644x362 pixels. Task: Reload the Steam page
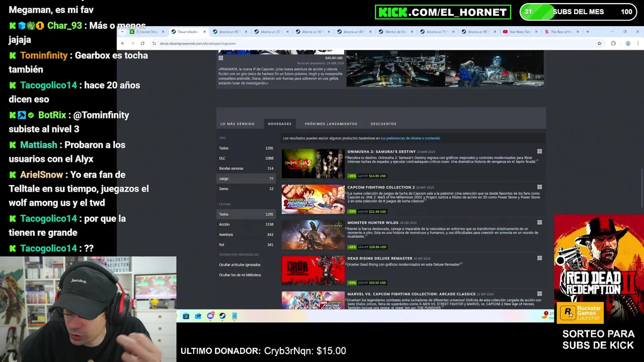point(142,43)
